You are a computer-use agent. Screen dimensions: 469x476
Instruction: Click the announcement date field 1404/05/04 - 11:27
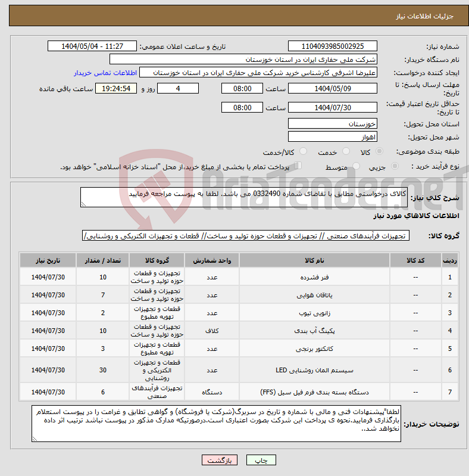click(92, 46)
